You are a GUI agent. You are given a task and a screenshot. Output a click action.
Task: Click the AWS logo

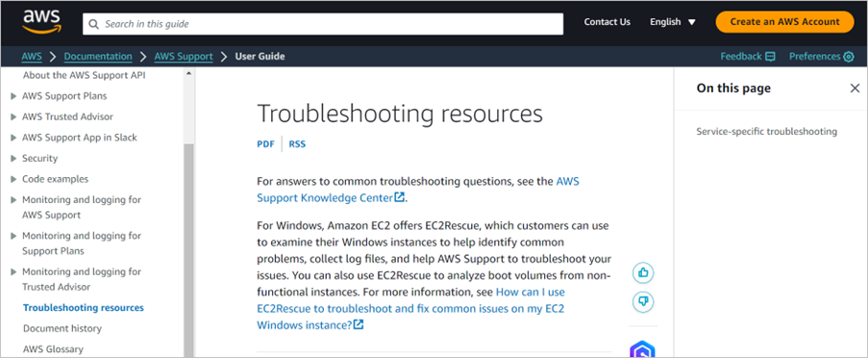click(x=41, y=21)
